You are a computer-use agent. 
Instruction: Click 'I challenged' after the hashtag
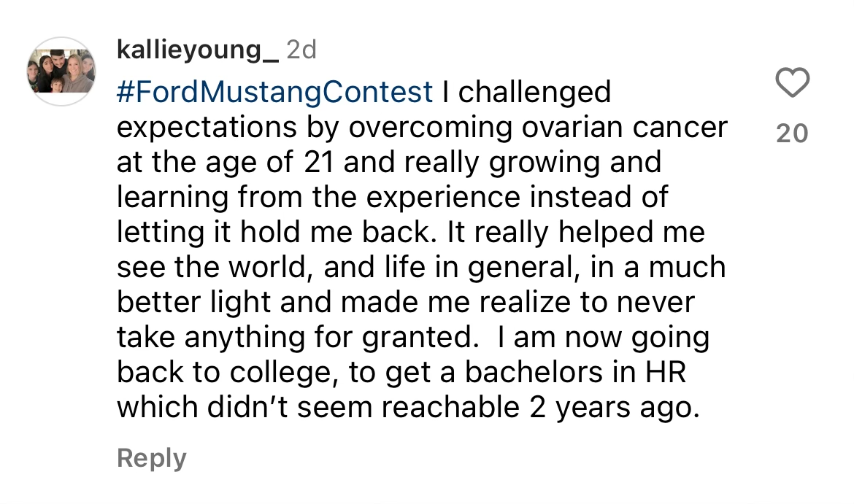[527, 92]
